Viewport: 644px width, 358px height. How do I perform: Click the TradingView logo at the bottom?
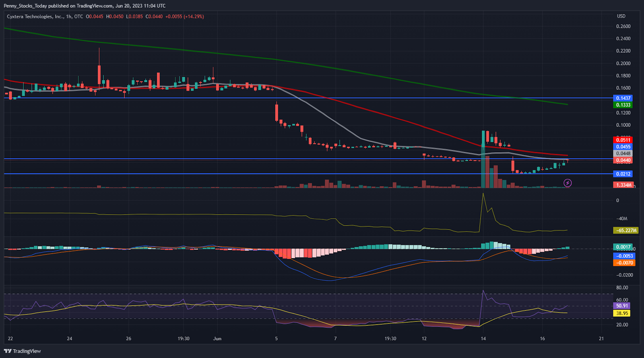point(23,351)
